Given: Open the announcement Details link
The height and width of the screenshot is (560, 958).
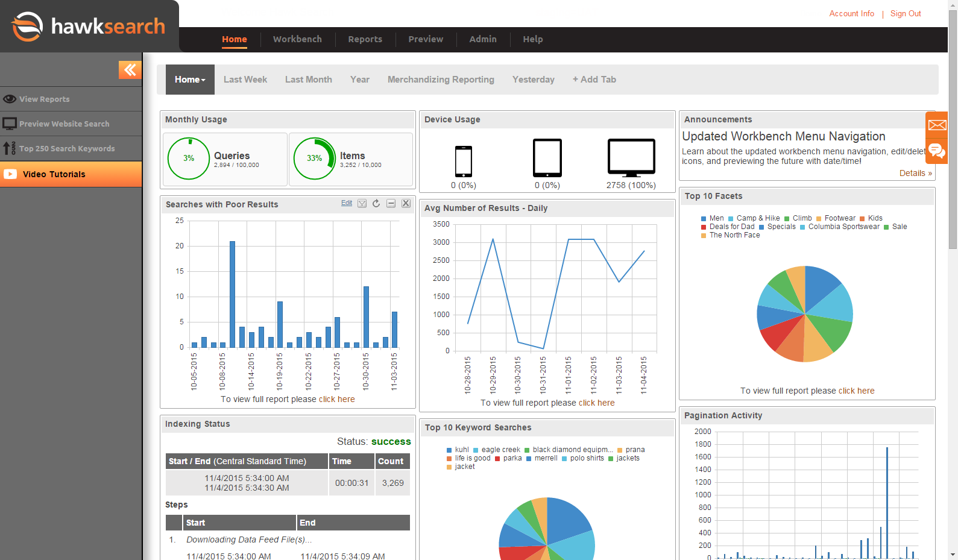Looking at the screenshot, I should point(915,173).
